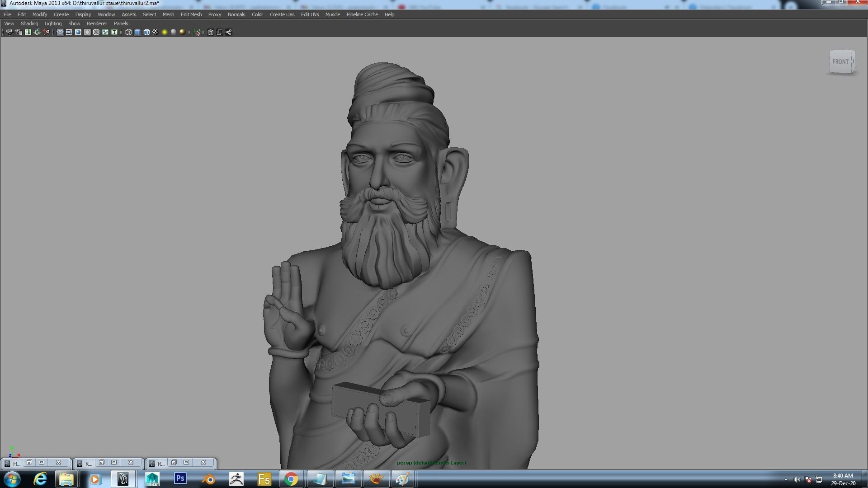This screenshot has height=488, width=868.
Task: Expand the panel Renderer menu
Action: (97, 23)
